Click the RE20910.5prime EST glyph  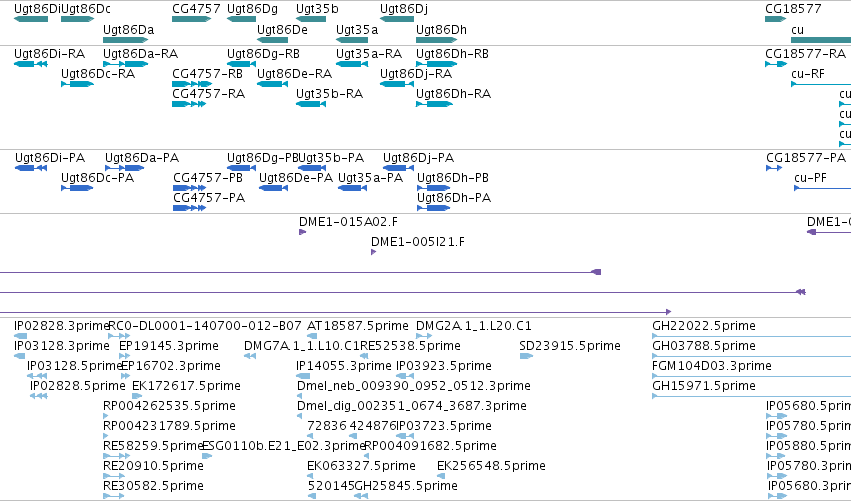click(114, 476)
